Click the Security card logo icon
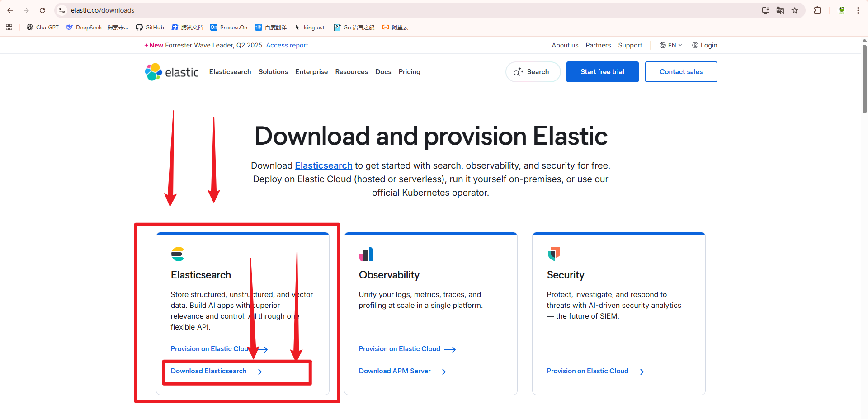The height and width of the screenshot is (419, 868). [554, 254]
